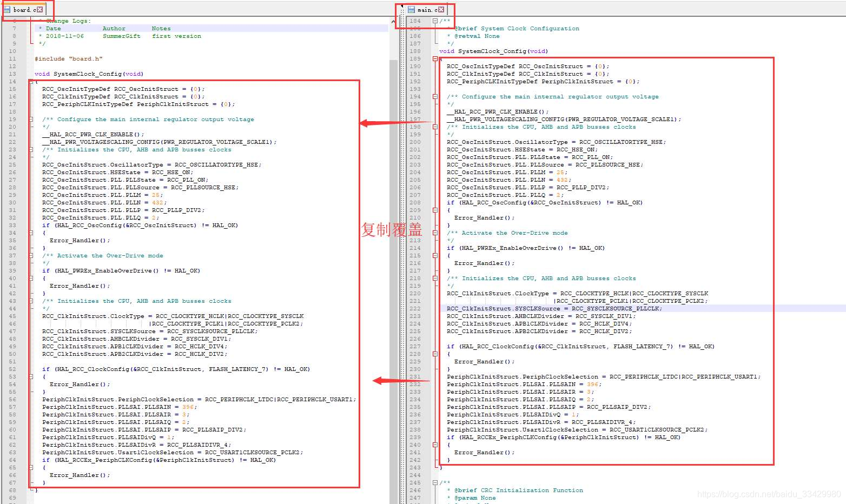The image size is (846, 504).
Task: Collapse the fold marker at board.c line 19
Action: click(31, 119)
